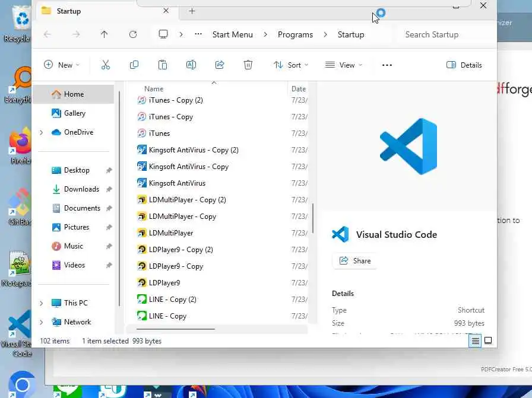The height and width of the screenshot is (398, 532).
Task: Open Home in navigation pane
Action: [74, 94]
